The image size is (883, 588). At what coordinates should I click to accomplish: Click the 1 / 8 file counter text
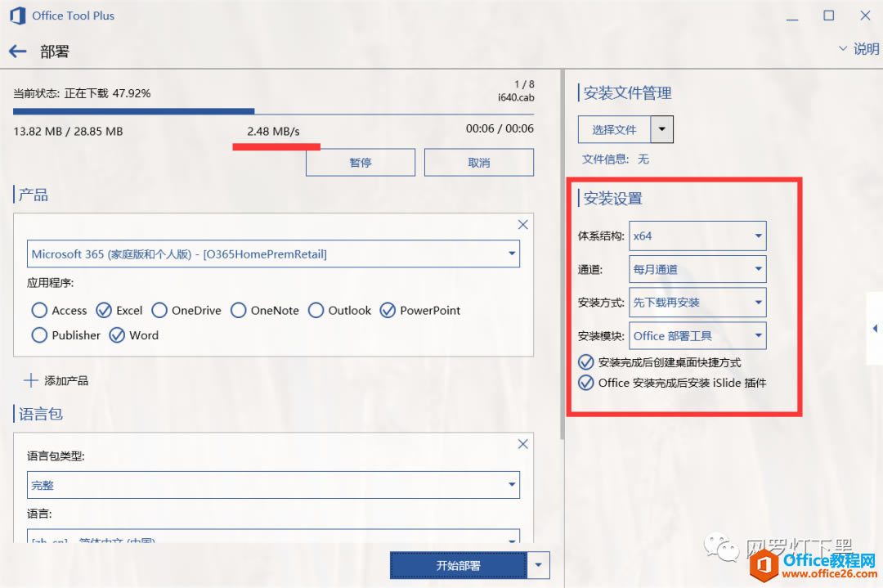(524, 84)
